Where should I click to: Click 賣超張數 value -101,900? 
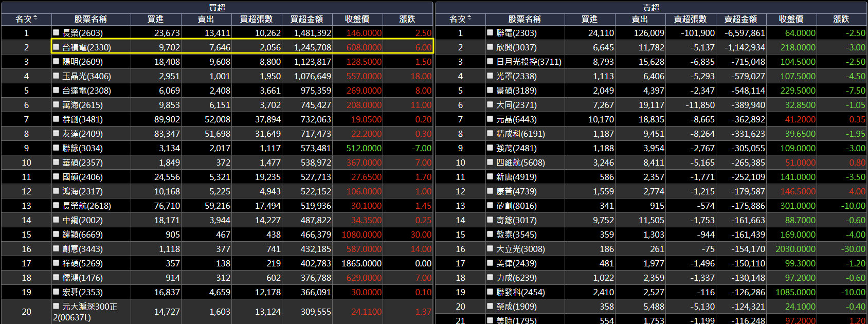[698, 33]
